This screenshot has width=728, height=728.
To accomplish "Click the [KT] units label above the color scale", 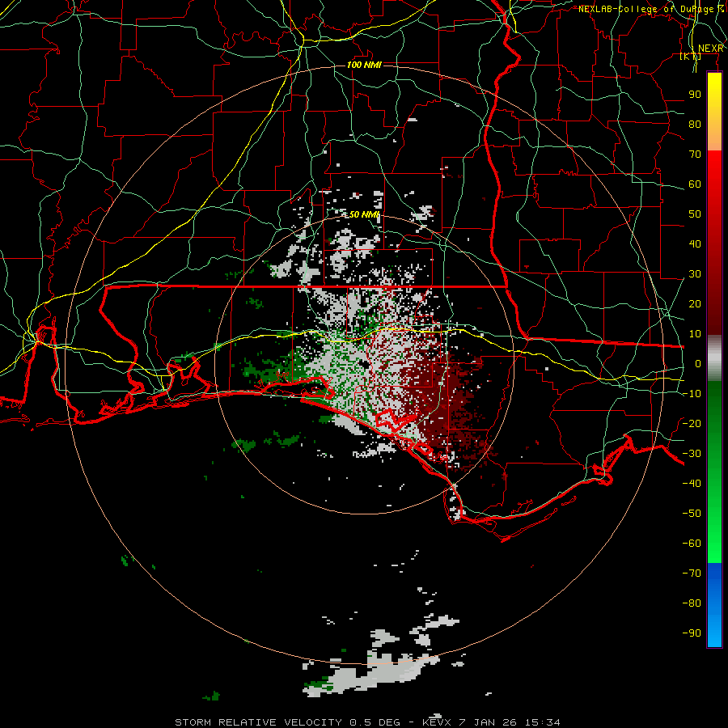I will 691,56.
